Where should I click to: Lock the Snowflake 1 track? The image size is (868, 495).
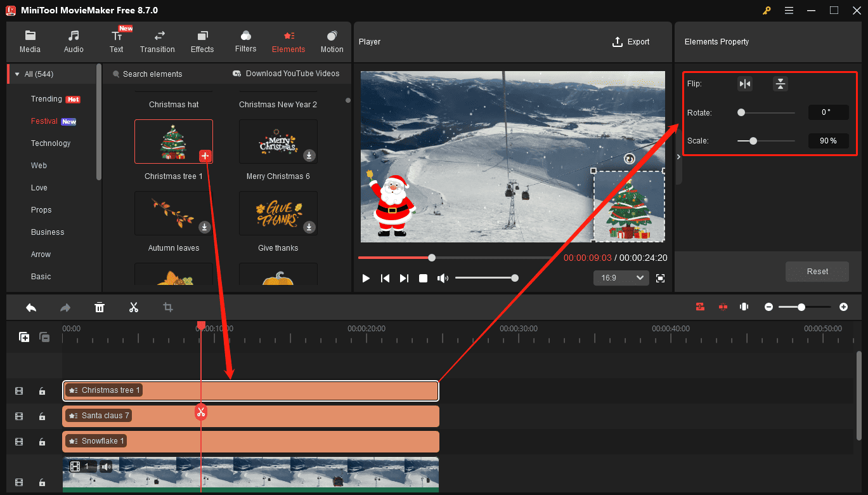(42, 442)
